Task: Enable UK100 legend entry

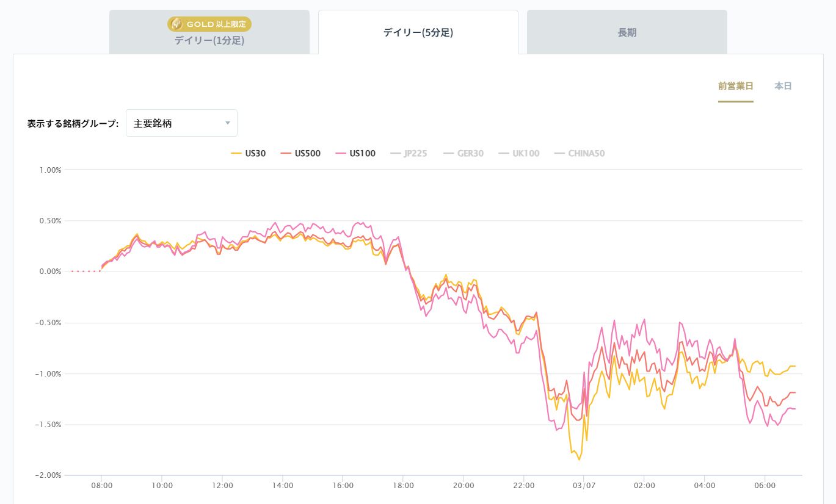Action: (x=519, y=154)
